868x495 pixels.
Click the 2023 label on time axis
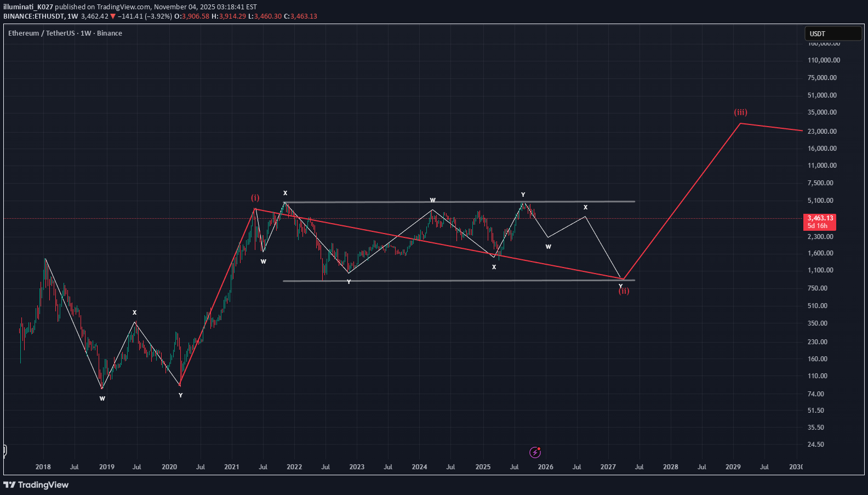357,467
